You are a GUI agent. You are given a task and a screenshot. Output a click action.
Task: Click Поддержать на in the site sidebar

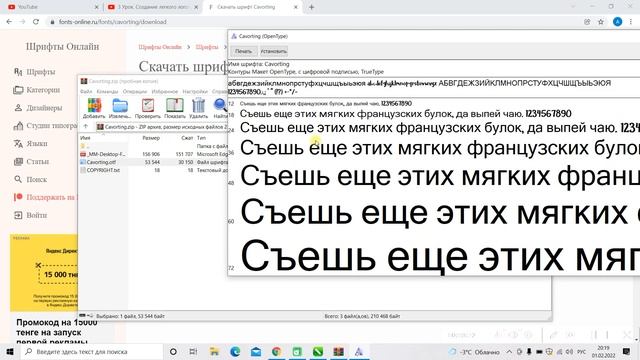(x=45, y=198)
